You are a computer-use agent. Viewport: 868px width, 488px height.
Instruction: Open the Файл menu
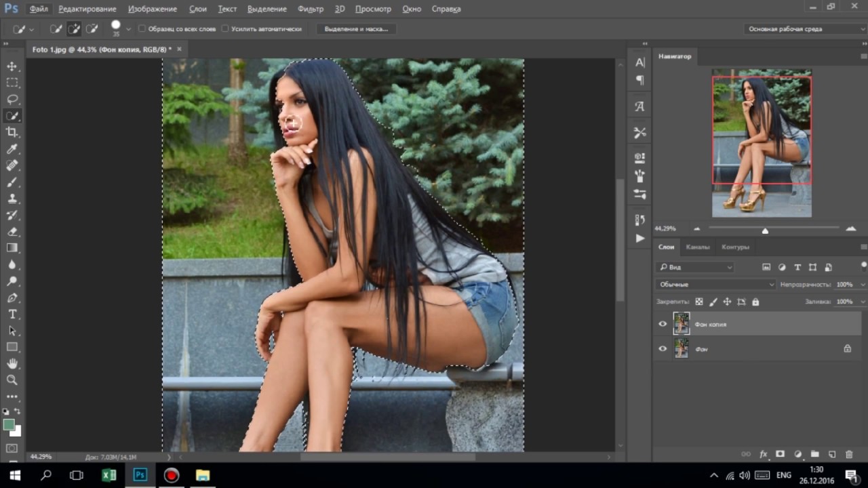pyautogui.click(x=39, y=9)
